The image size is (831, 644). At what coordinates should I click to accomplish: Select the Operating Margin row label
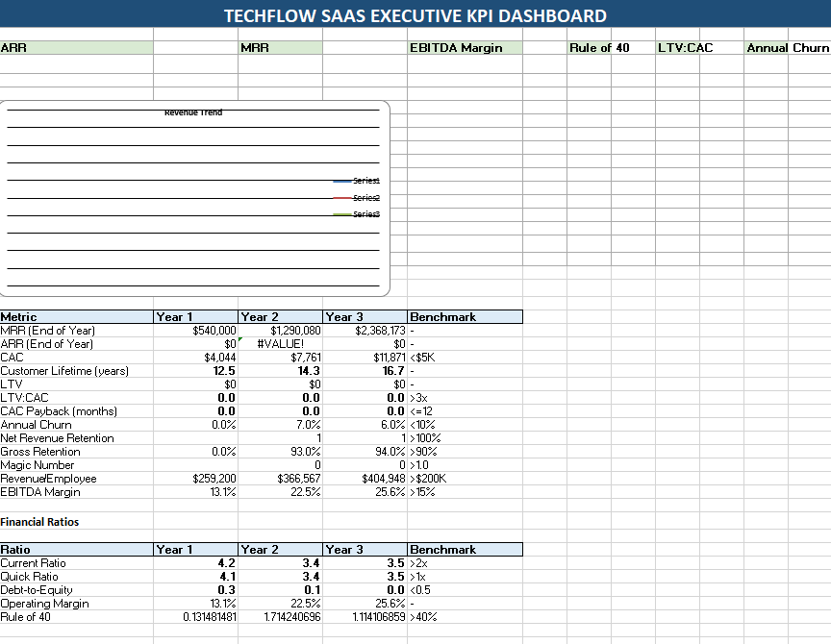pyautogui.click(x=76, y=604)
